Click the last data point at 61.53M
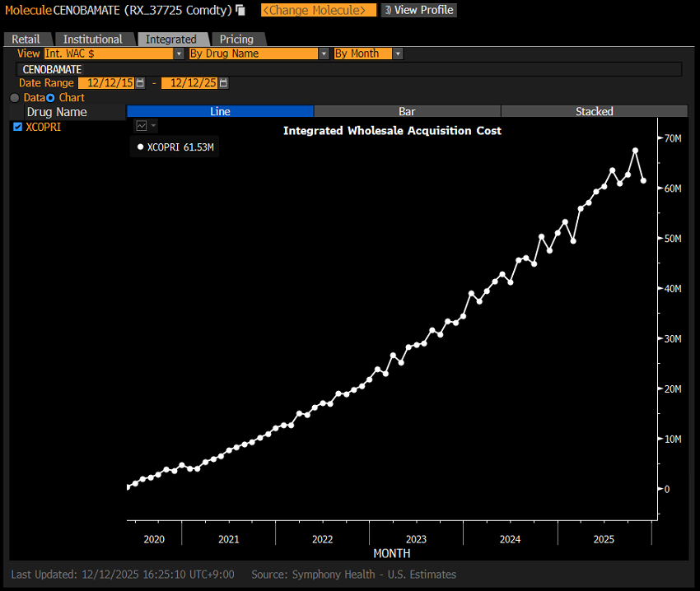This screenshot has height=591, width=700. 643,181
